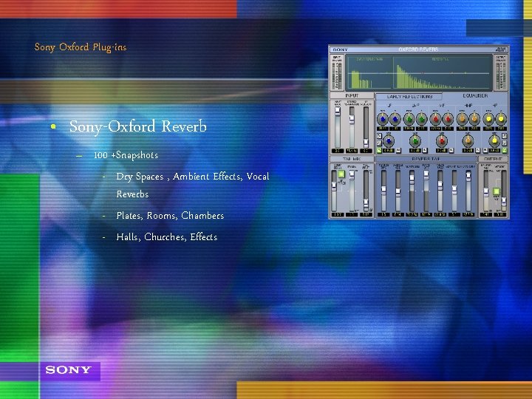Click the lower green LMF gain knob
532x399 pixels.
tap(415, 141)
